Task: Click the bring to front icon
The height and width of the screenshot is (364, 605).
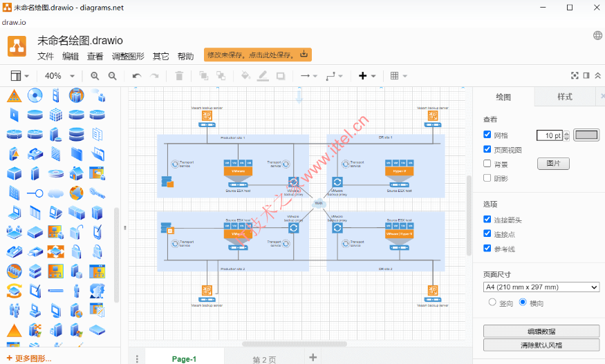Action: click(x=203, y=75)
